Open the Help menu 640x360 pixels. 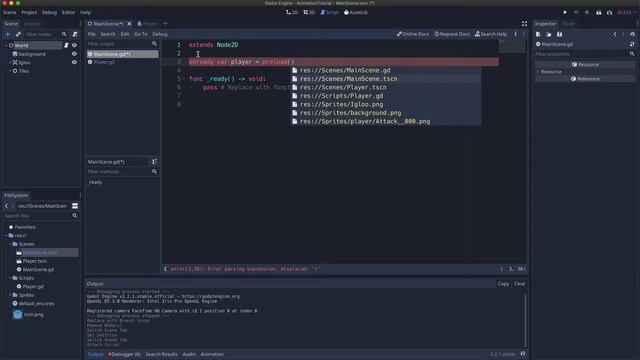coord(85,12)
